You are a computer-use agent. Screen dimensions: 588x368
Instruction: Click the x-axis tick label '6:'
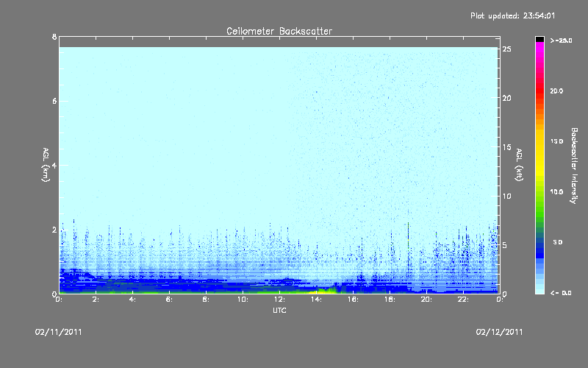pyautogui.click(x=169, y=300)
